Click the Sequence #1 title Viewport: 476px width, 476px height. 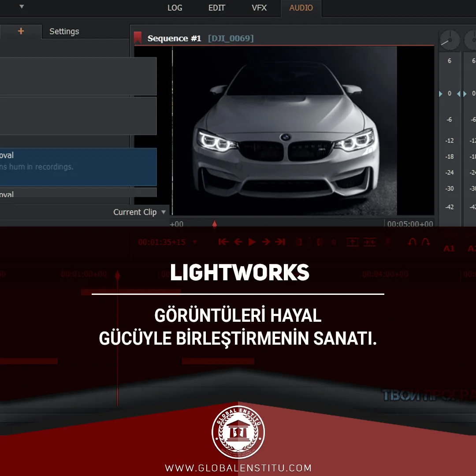click(x=174, y=38)
